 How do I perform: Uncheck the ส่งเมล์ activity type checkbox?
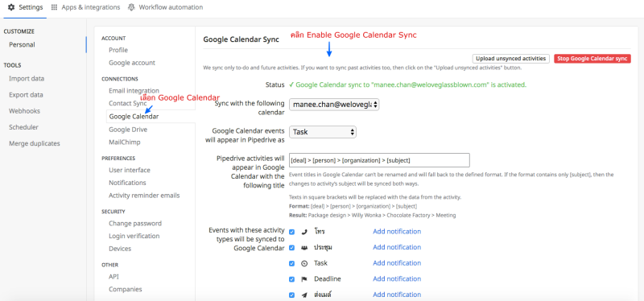coord(291,295)
